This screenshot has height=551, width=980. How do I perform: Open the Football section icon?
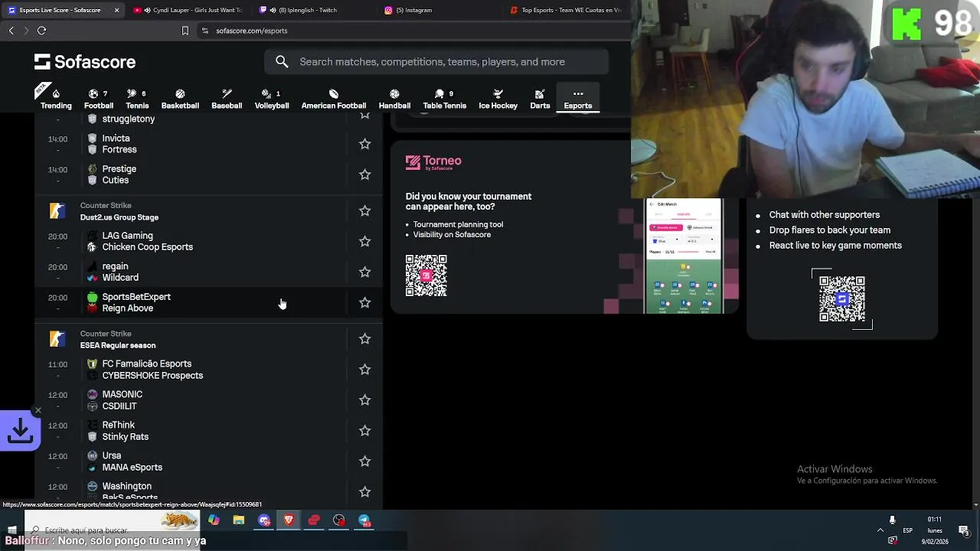(x=93, y=93)
